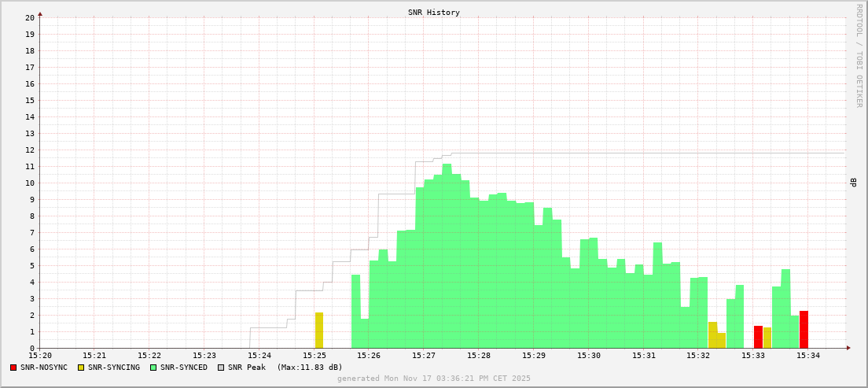The width and height of the screenshot is (868, 388).
Task: Click the 10 label on the y-axis
Action: click(x=29, y=183)
